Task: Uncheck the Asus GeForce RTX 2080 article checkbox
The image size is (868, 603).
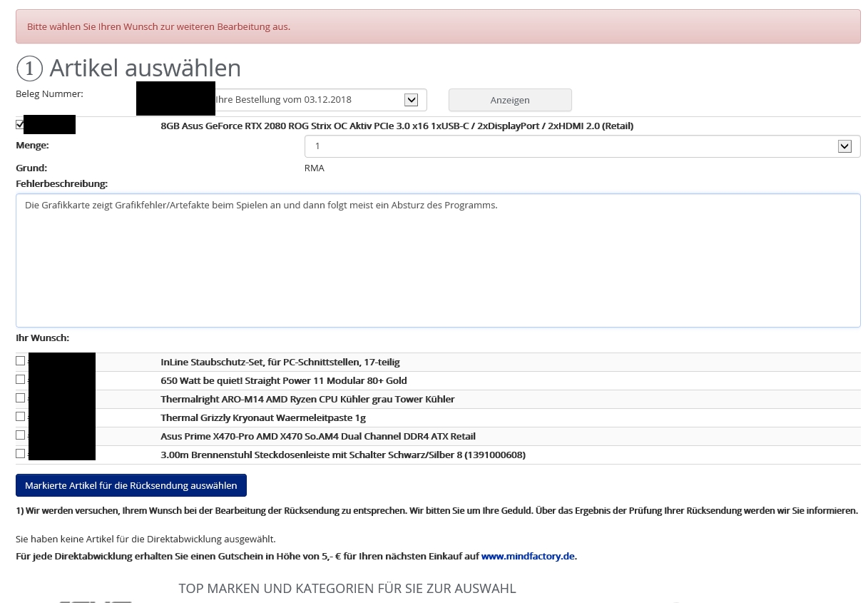Action: pos(20,125)
